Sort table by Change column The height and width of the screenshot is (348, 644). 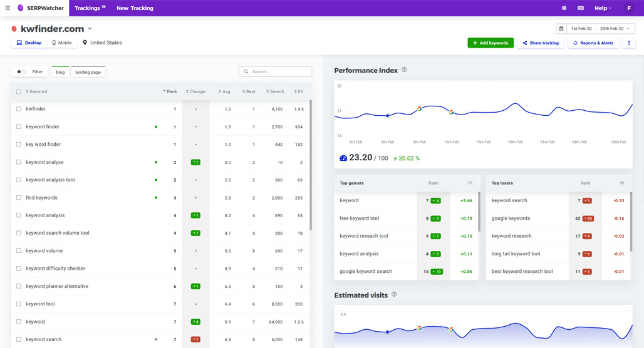tap(195, 91)
